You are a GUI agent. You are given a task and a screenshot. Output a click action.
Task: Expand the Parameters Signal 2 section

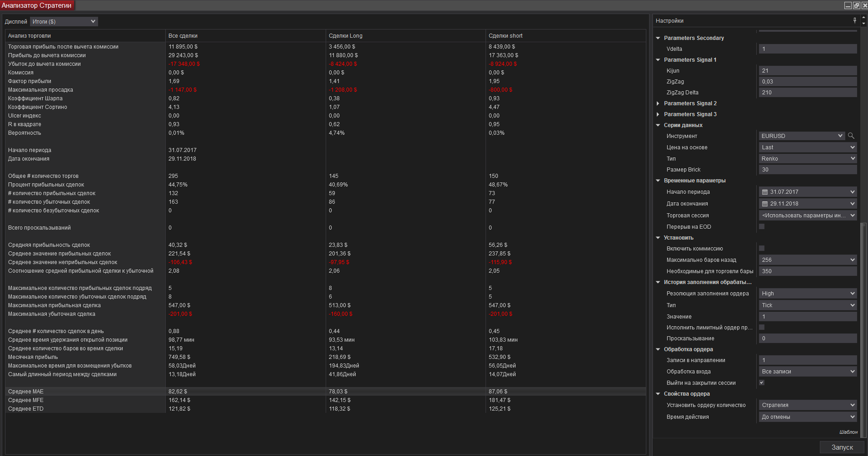click(658, 103)
